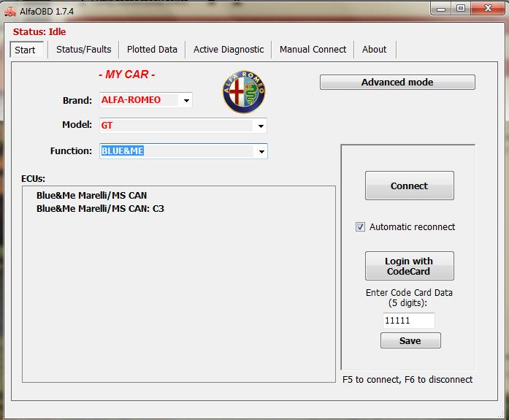Viewport: 509px width, 420px height.
Task: Select ECU Blue&Me Marelli/MS CAN: C3
Action: [x=100, y=209]
